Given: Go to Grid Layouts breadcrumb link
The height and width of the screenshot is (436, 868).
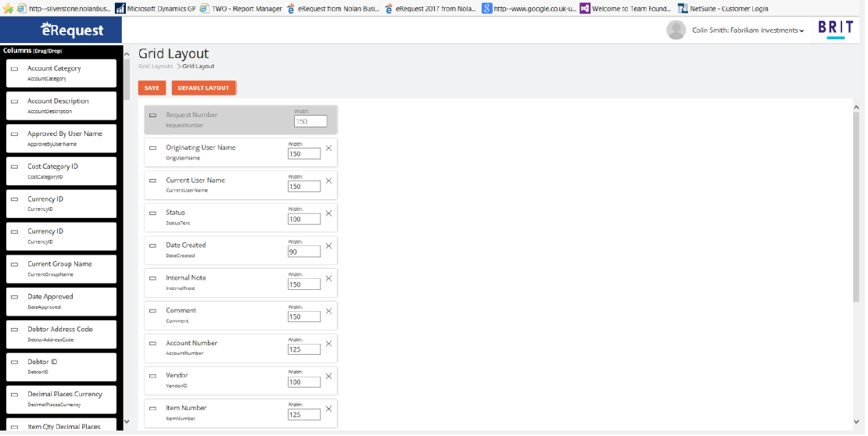Looking at the screenshot, I should [156, 66].
